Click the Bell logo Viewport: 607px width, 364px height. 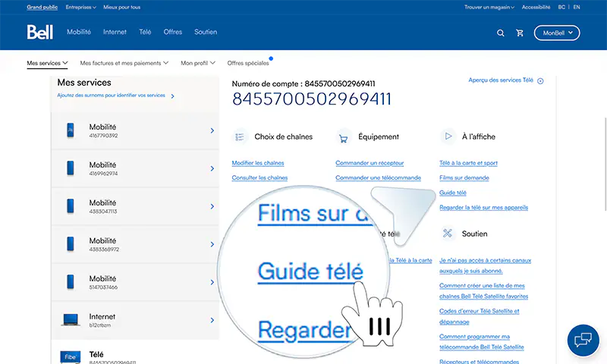click(x=40, y=32)
